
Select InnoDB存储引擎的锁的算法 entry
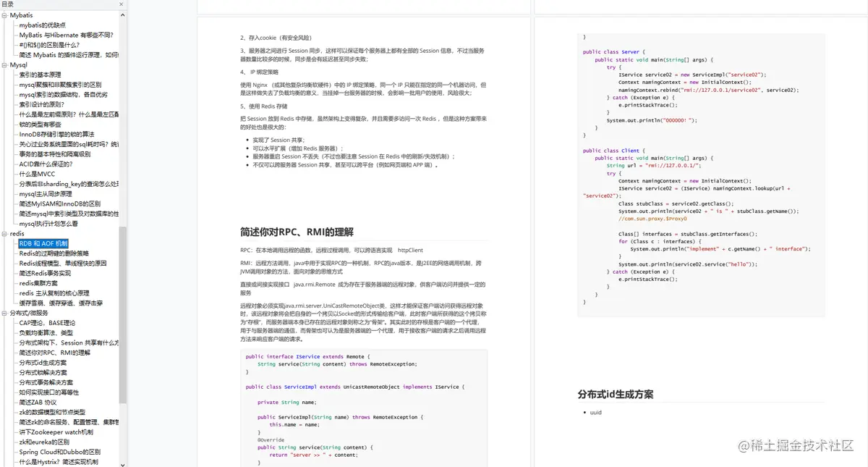tap(56, 134)
